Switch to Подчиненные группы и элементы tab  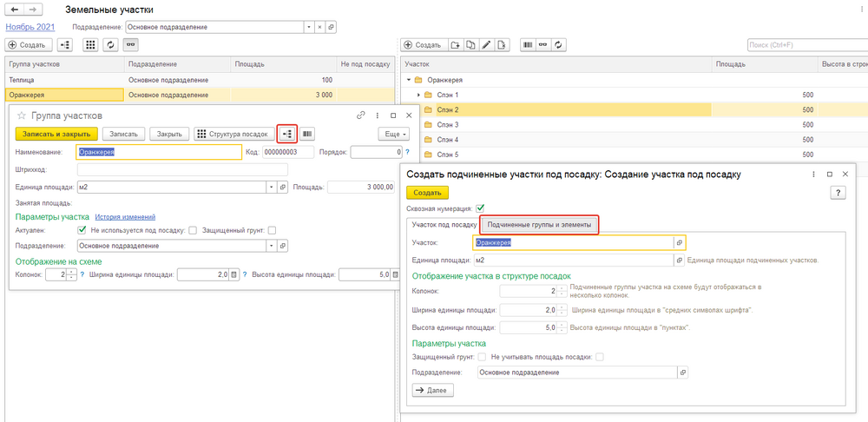point(539,225)
